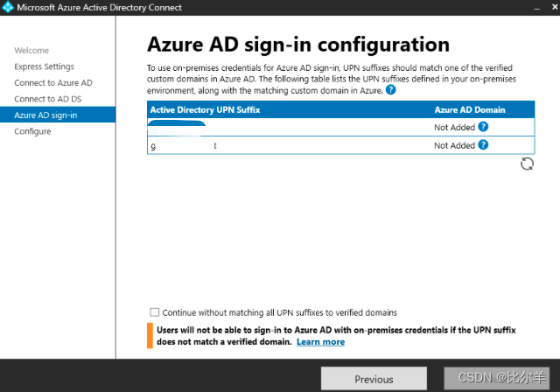Click help icon after the description paragraph
The width and height of the screenshot is (560, 392).
click(391, 89)
